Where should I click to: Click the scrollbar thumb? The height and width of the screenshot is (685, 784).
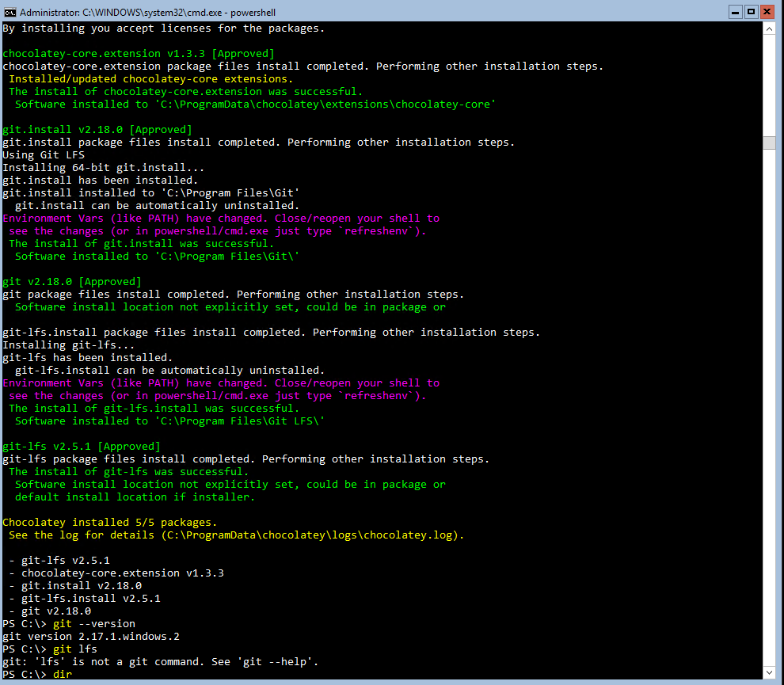(x=770, y=143)
